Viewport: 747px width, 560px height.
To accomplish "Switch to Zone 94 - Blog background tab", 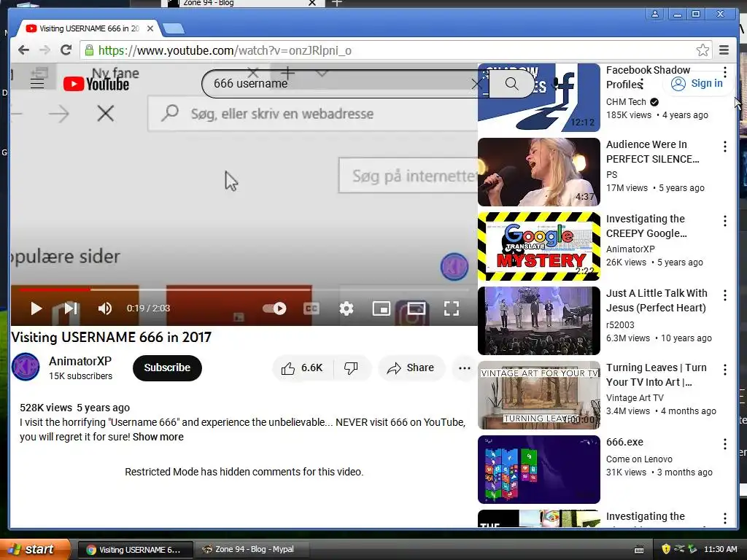I will click(x=242, y=4).
